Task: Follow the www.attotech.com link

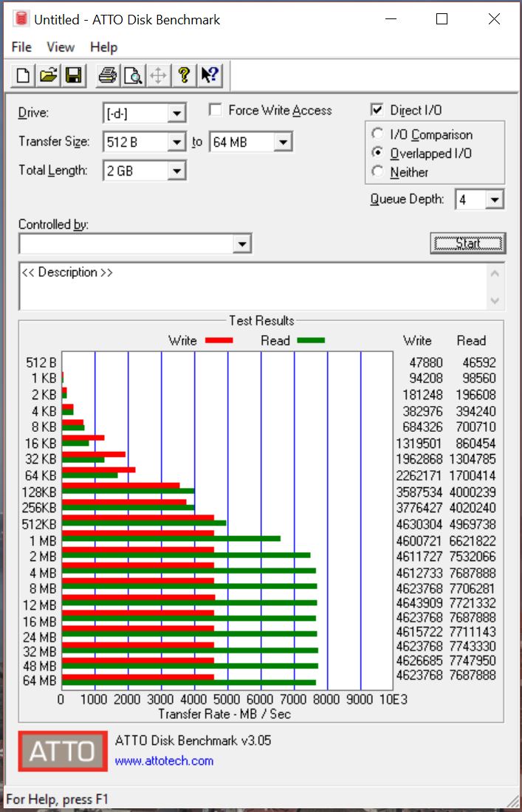Action: click(164, 760)
